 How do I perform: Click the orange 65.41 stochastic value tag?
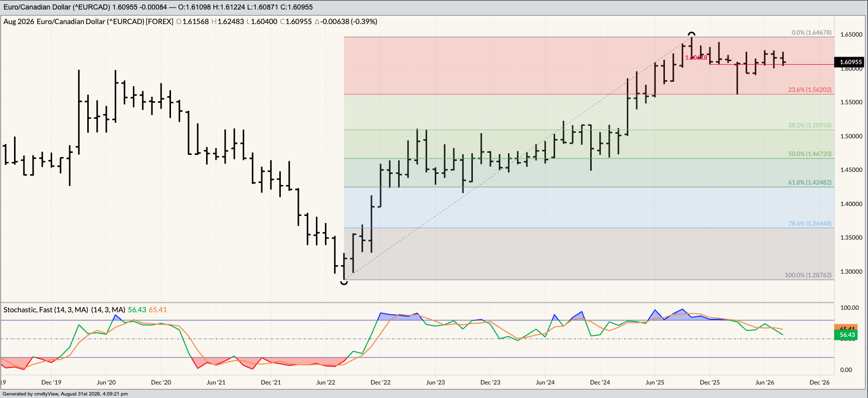[846, 328]
